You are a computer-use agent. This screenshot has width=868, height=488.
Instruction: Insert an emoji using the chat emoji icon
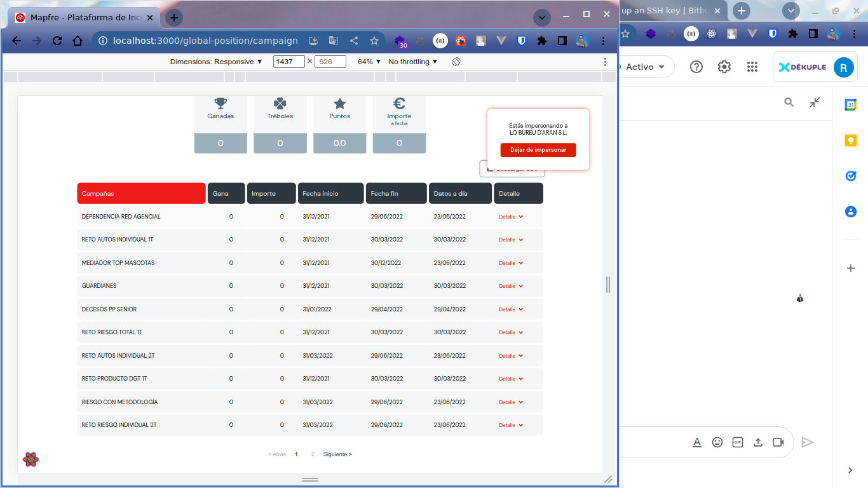point(717,442)
